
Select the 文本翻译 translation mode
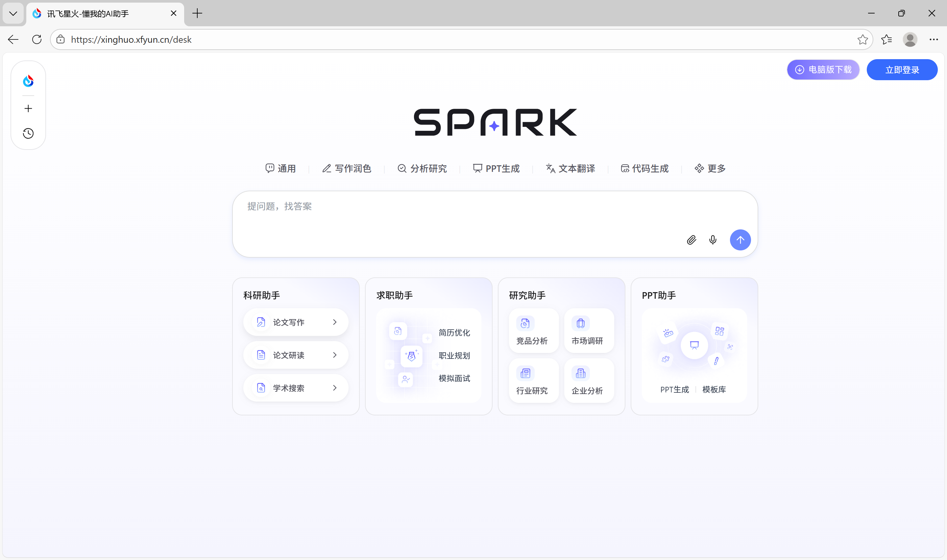(x=570, y=168)
